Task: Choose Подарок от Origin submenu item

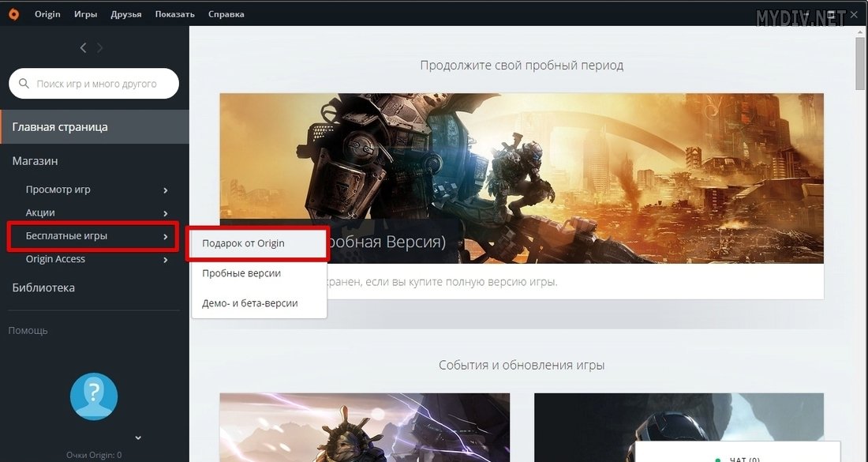Action: click(x=259, y=243)
